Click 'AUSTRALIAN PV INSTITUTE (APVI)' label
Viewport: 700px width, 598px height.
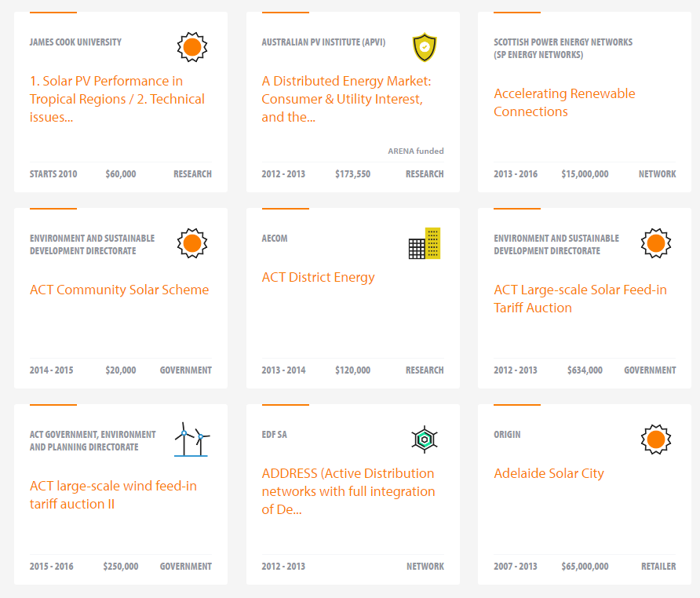pyautogui.click(x=323, y=42)
